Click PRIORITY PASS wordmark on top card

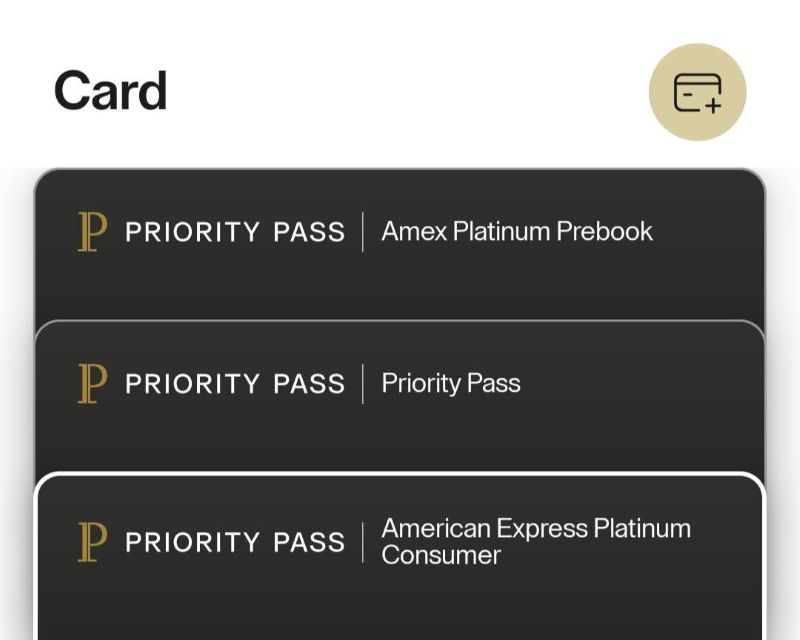(x=235, y=232)
